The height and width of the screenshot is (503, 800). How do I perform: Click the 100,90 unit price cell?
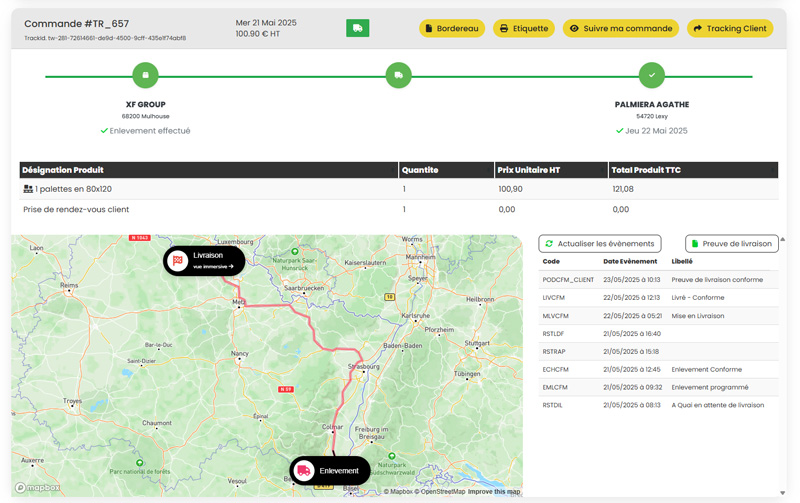click(510, 189)
